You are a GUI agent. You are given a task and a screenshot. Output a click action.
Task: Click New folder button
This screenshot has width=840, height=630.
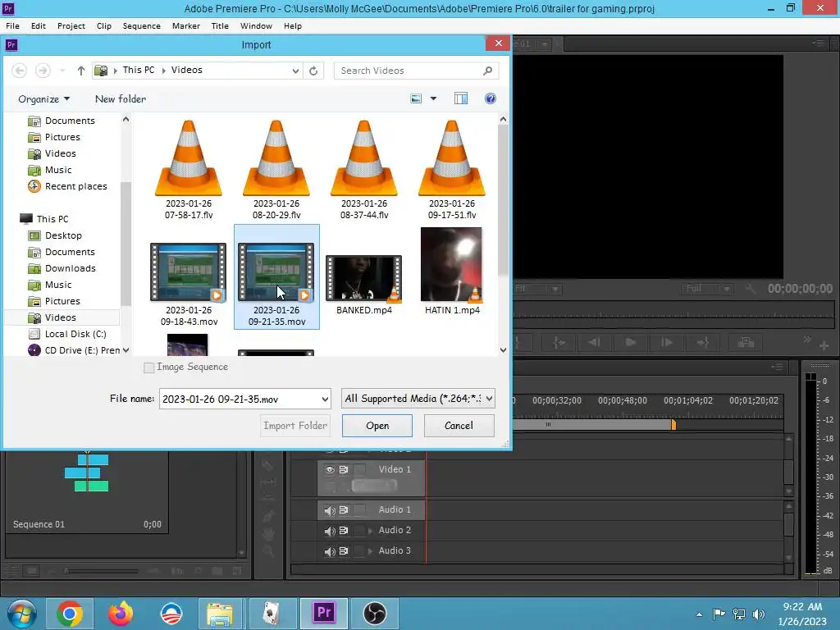point(121,99)
